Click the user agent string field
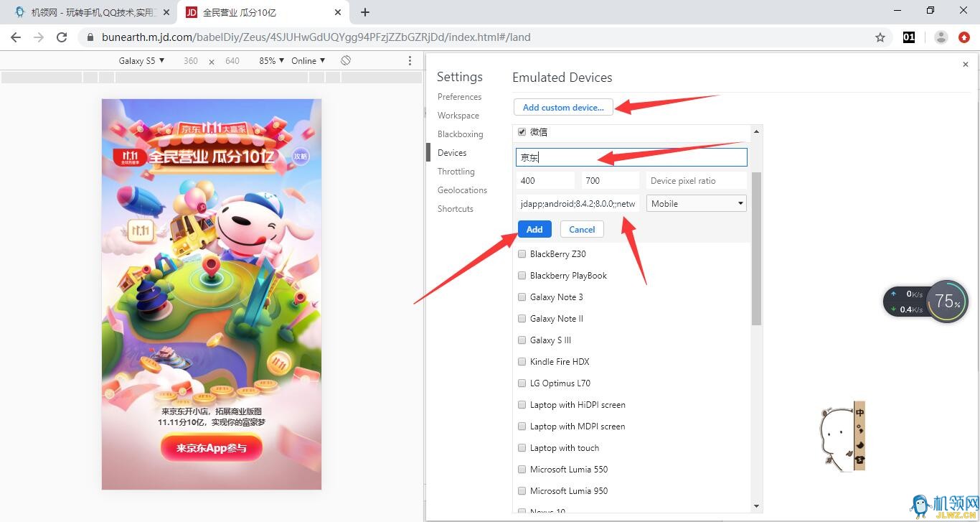 [x=578, y=204]
